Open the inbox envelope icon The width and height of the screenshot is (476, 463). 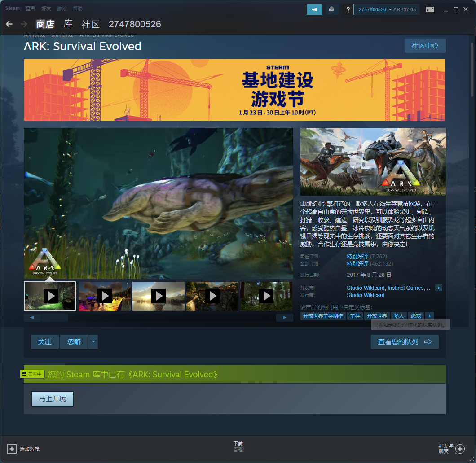coord(332,9)
